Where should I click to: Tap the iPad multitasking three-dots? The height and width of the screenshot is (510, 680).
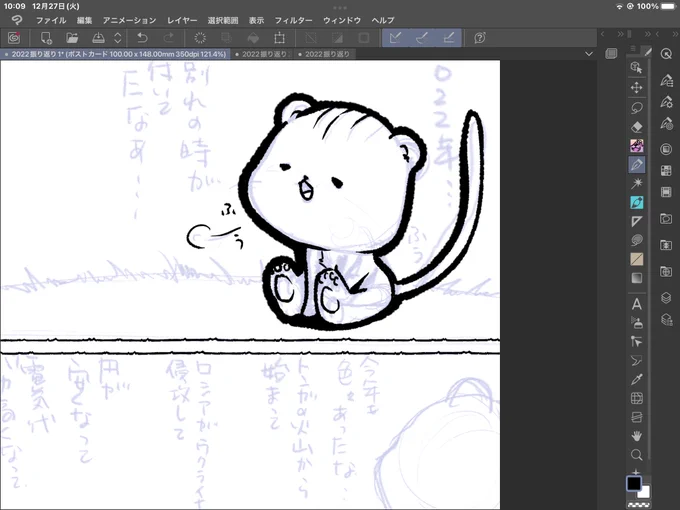pos(340,8)
